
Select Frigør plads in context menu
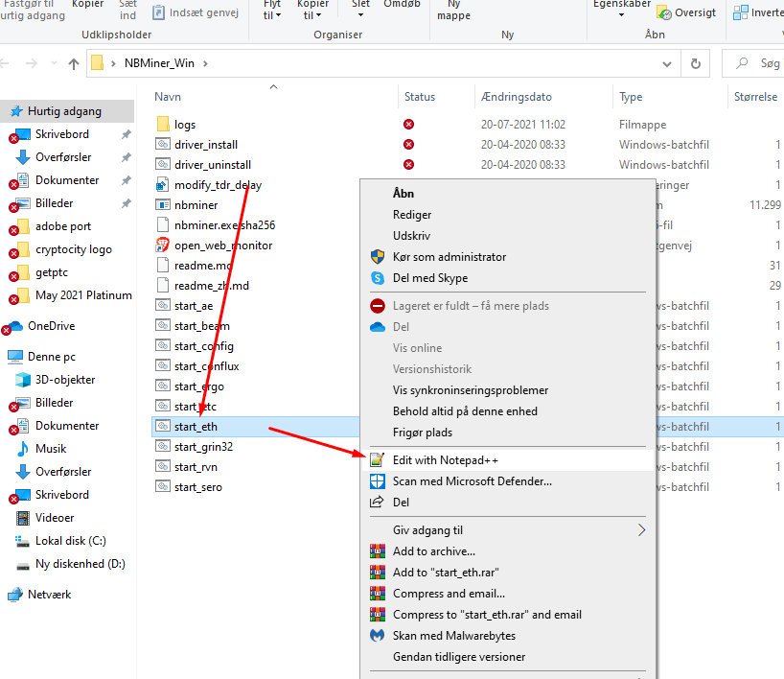(423, 433)
